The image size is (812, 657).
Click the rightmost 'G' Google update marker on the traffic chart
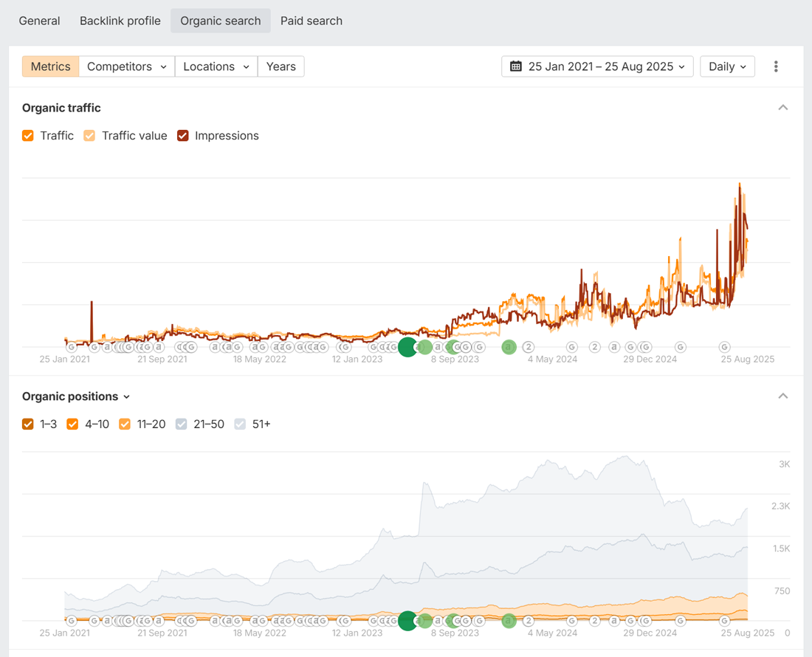point(725,347)
